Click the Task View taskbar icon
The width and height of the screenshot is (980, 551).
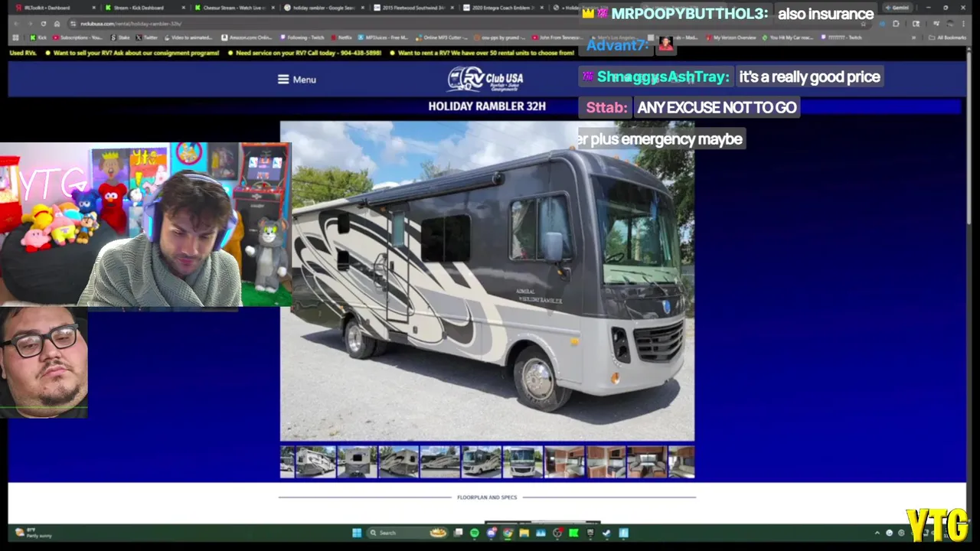click(458, 533)
